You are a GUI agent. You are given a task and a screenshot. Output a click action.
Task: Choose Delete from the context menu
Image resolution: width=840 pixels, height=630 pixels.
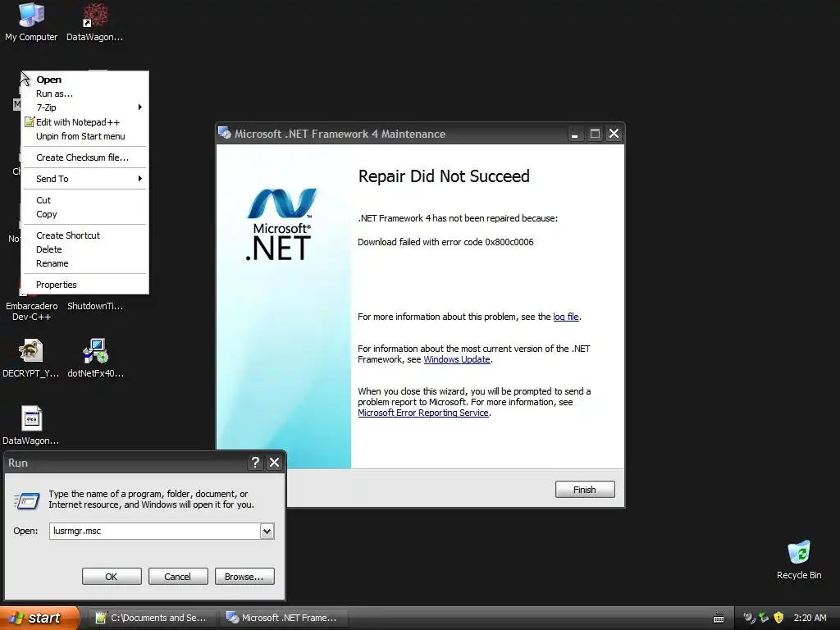click(84, 249)
